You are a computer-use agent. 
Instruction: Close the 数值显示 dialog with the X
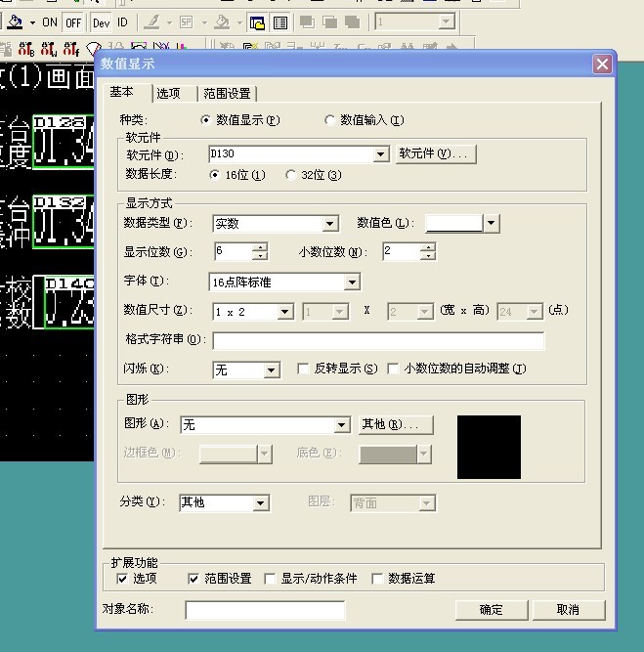click(602, 64)
